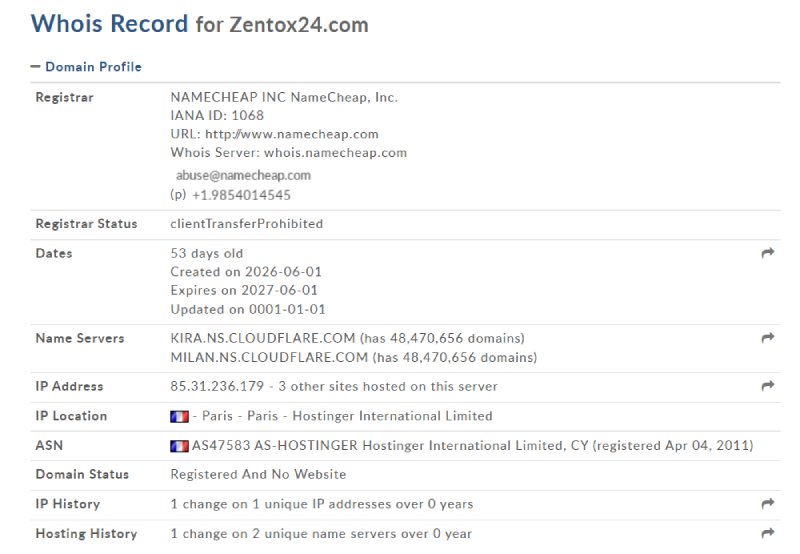This screenshot has height=554, width=800.
Task: Click the IP History change summary text
Action: coord(321,504)
